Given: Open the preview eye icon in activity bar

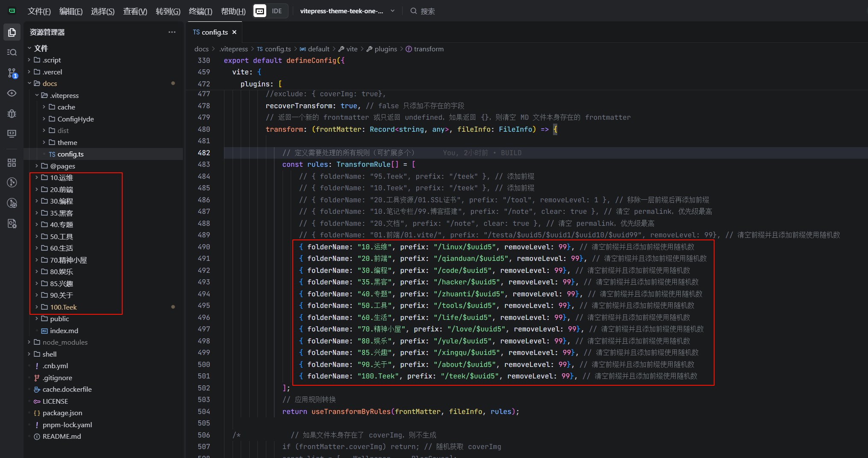Looking at the screenshot, I should coord(12,93).
